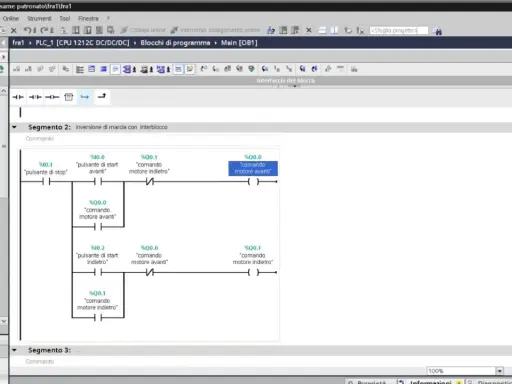Click the %I0.1 address label
Image resolution: width=512 pixels, height=384 pixels.
tap(46, 164)
